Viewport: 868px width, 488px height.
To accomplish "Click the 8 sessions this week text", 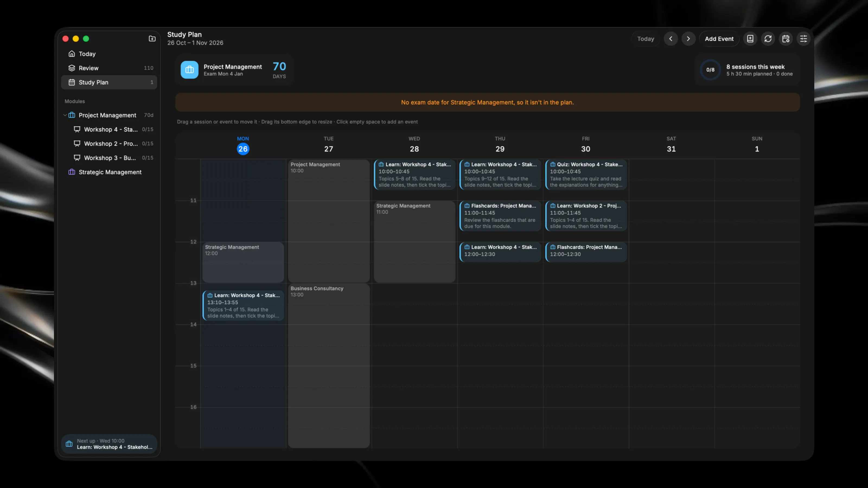I will (x=755, y=67).
